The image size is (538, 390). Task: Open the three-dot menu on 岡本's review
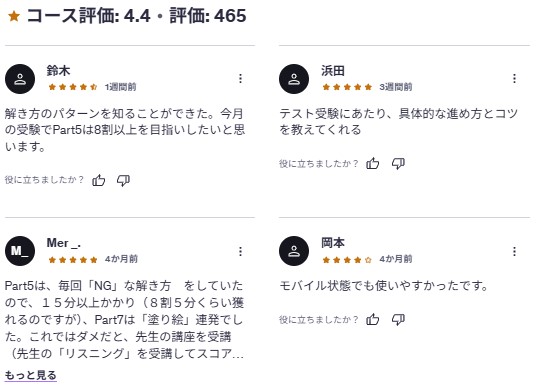click(x=514, y=251)
